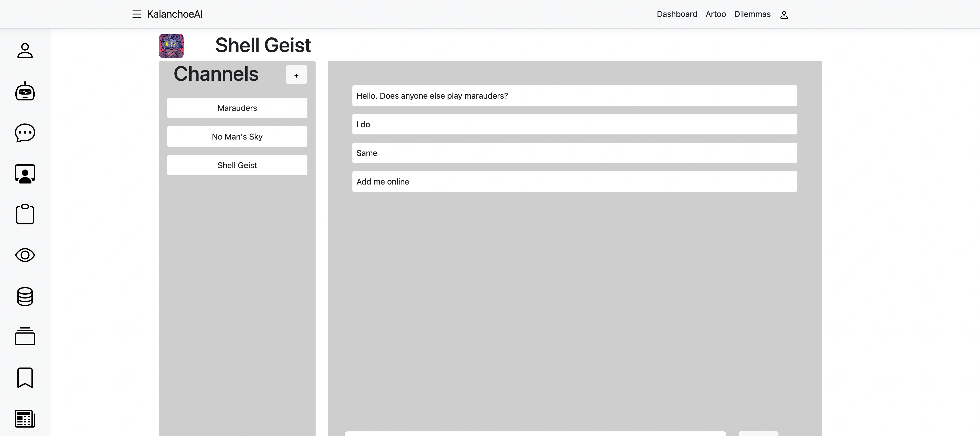This screenshot has height=436, width=980.
Task: Click the eye icon in sidebar
Action: [x=25, y=255]
